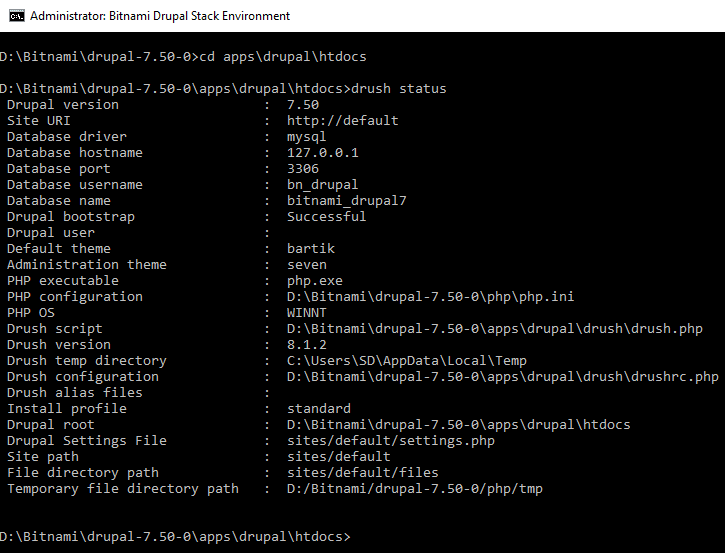
Task: Click the Database driver value mysql
Action: [x=307, y=137]
